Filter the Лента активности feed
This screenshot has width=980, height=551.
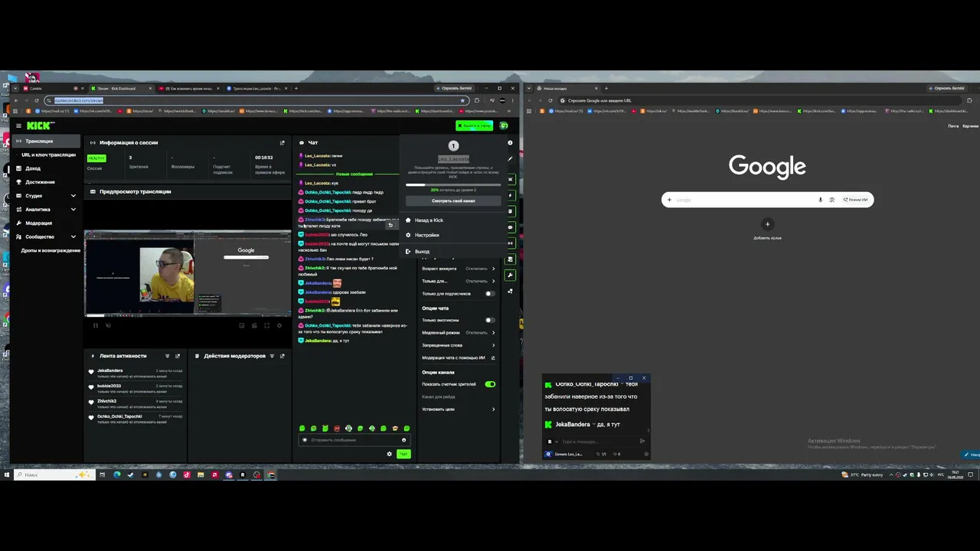coord(167,356)
